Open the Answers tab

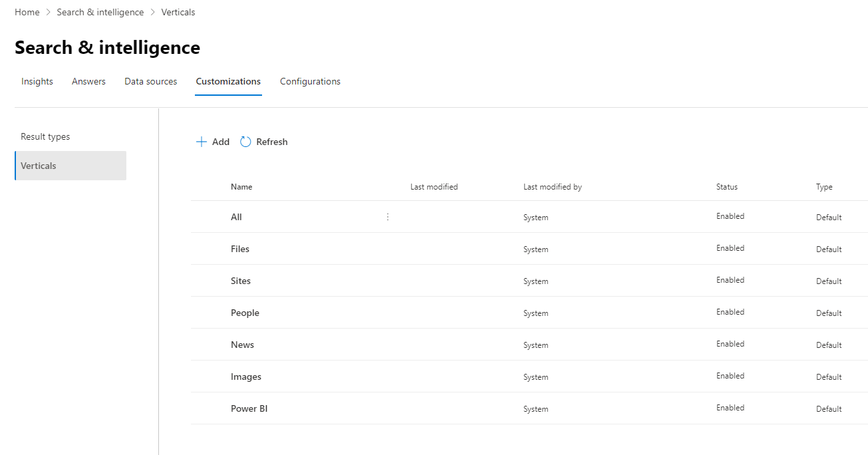(88, 81)
